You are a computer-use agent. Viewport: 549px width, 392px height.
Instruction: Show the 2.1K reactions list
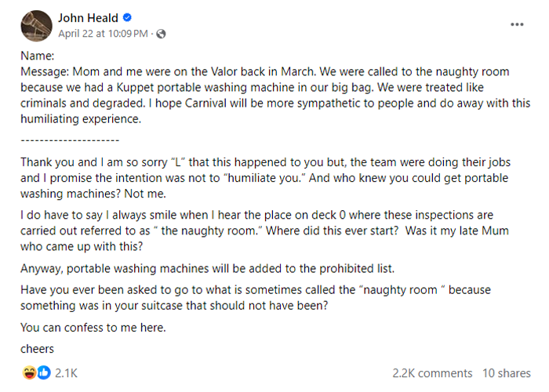[66, 372]
